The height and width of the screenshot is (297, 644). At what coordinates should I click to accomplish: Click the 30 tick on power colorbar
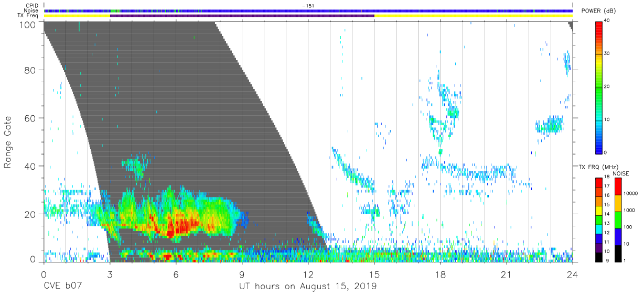point(607,53)
